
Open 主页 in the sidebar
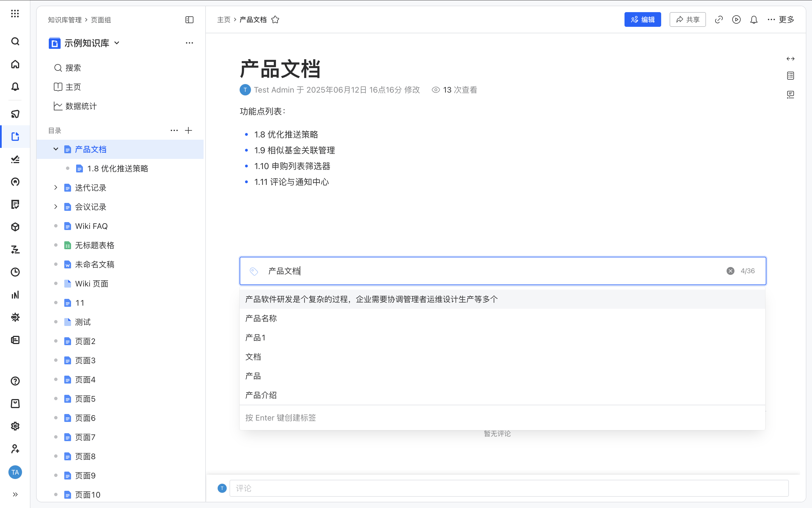pyautogui.click(x=67, y=87)
